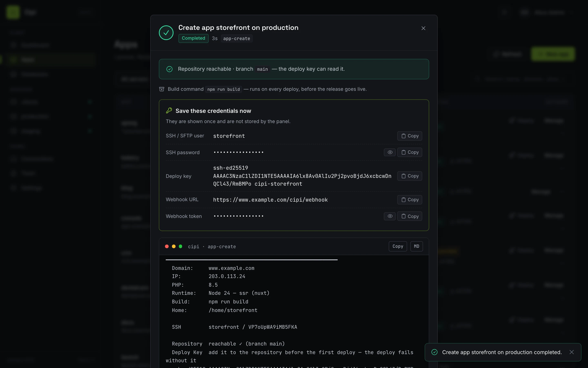Click the storefront username value
Image resolution: width=588 pixels, height=368 pixels.
(x=229, y=136)
